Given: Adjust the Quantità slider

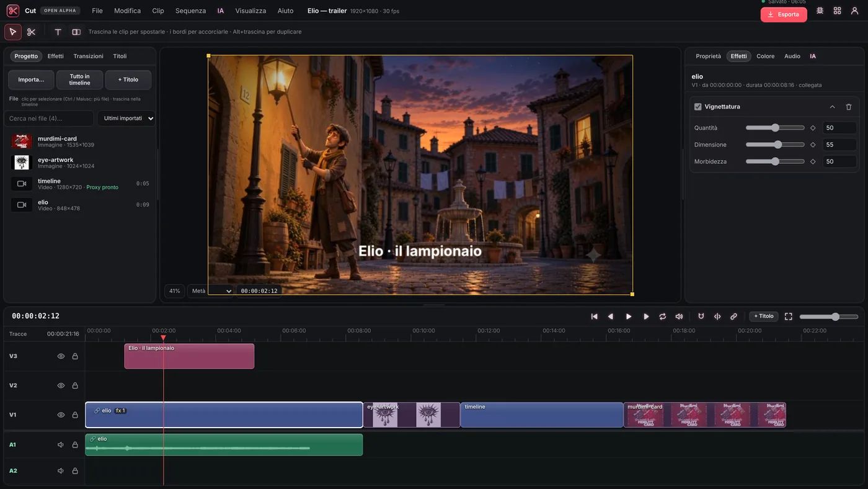Looking at the screenshot, I should pos(775,128).
